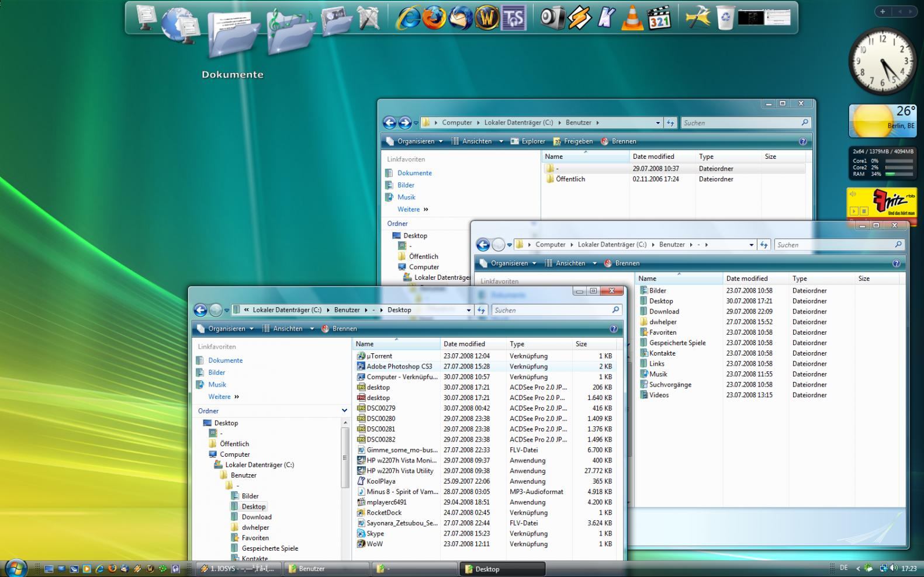Open help icon in Benutzer window toolbar
This screenshot has width=924, height=577.
click(x=803, y=141)
